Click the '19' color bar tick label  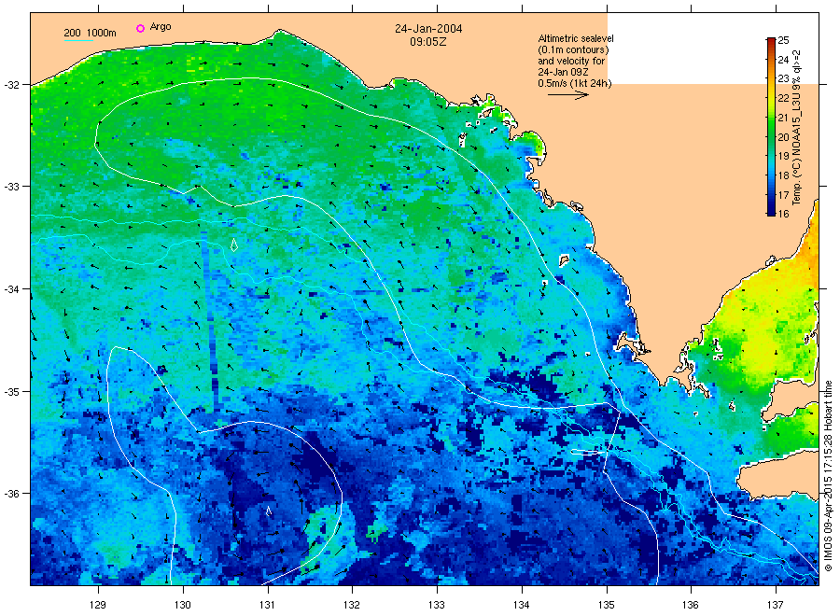(783, 156)
